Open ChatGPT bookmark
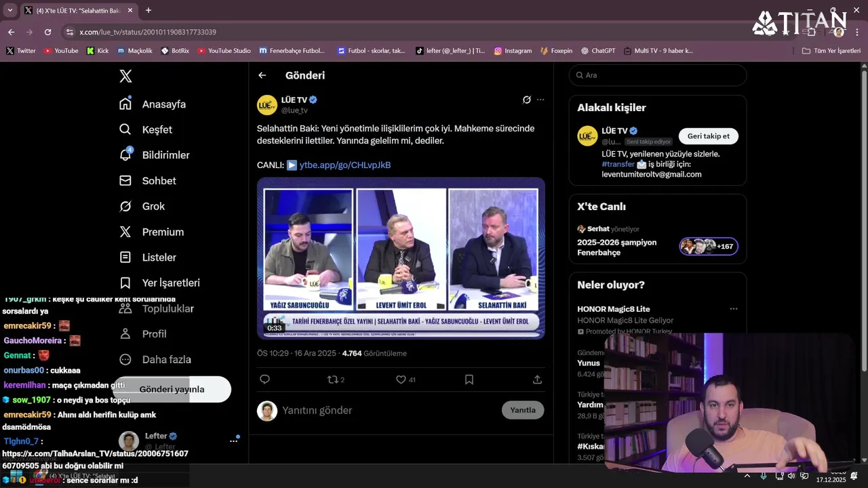Screen dimensions: 868x488 click(598, 51)
